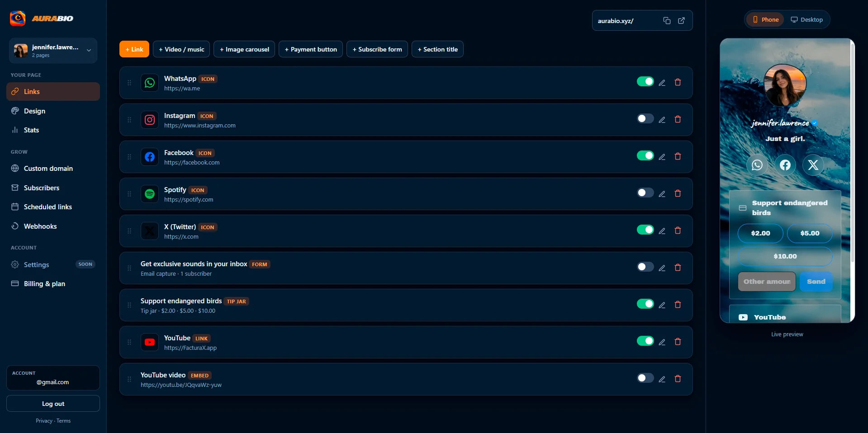The image size is (868, 433).
Task: Switch preview to Desktop
Action: click(x=806, y=19)
